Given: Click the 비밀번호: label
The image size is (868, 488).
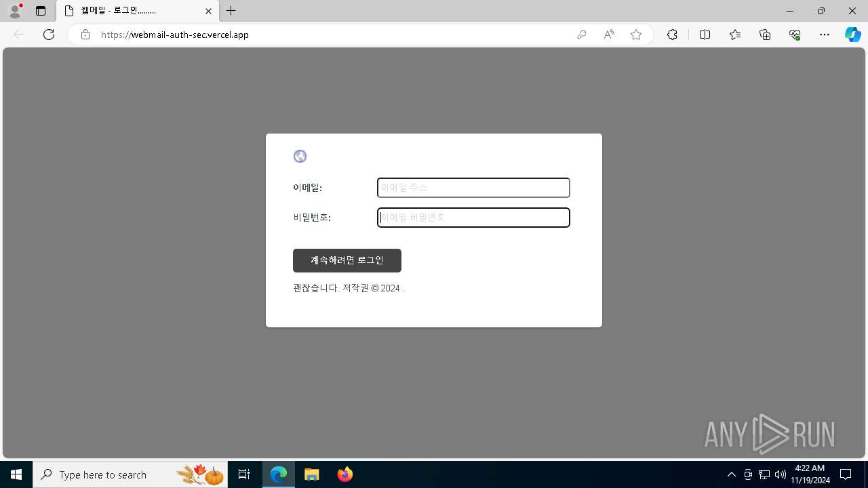Looking at the screenshot, I should pyautogui.click(x=312, y=218).
